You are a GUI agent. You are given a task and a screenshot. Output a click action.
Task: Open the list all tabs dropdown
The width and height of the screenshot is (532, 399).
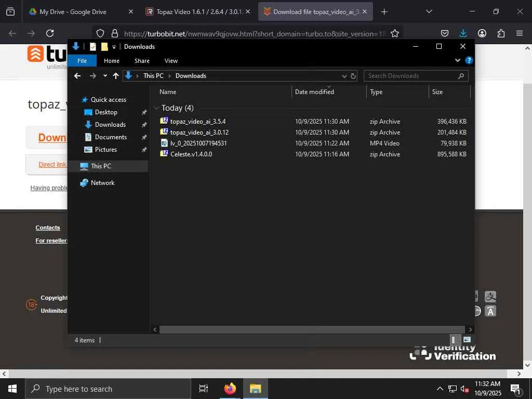pyautogui.click(x=429, y=11)
